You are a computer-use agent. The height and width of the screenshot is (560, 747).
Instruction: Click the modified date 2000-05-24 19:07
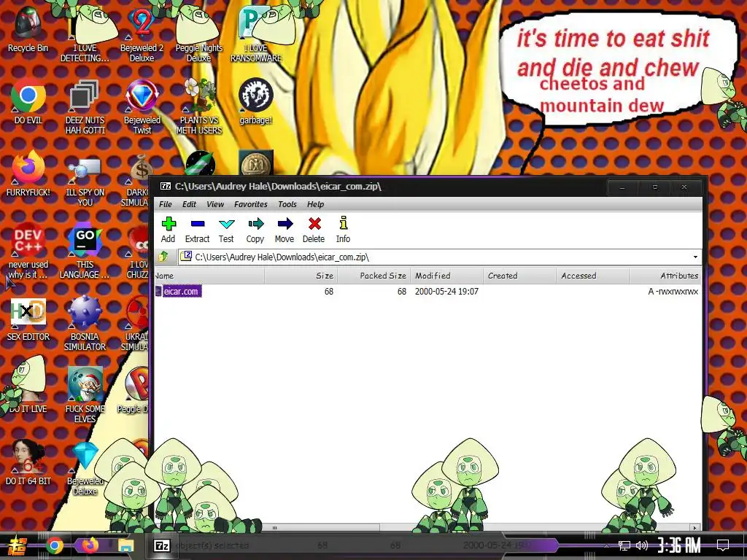[446, 292]
